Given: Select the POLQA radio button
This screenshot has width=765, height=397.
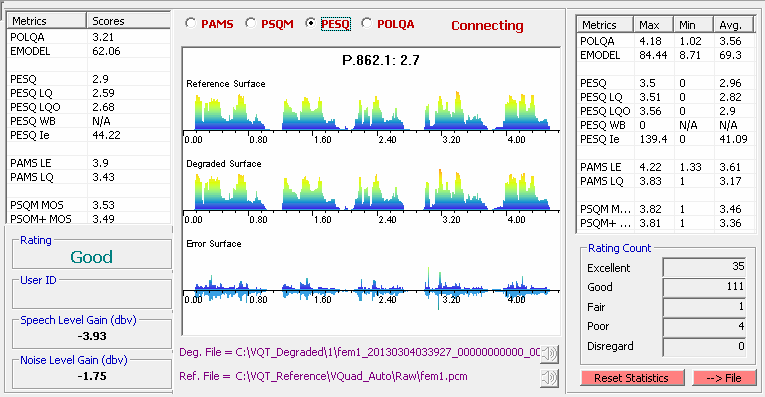Looking at the screenshot, I should (366, 23).
